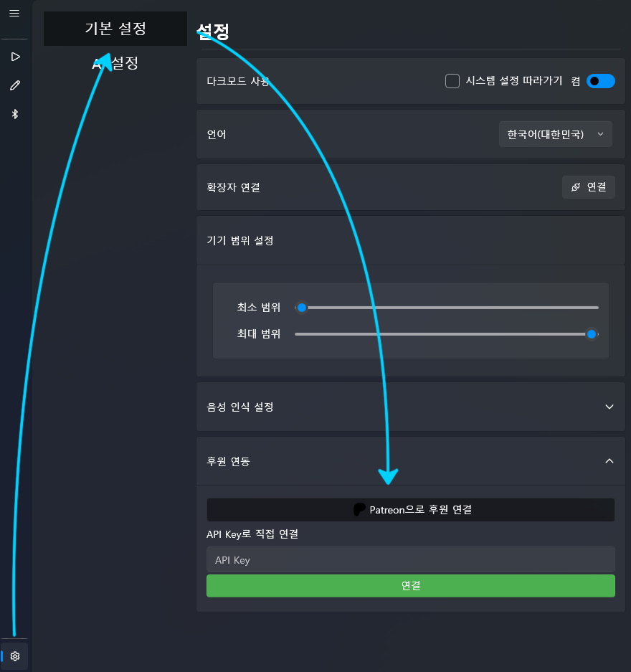Viewport: 631px width, 672px height.
Task: Open the 언어 dropdown showing 한국어(대한민국)
Action: point(555,134)
